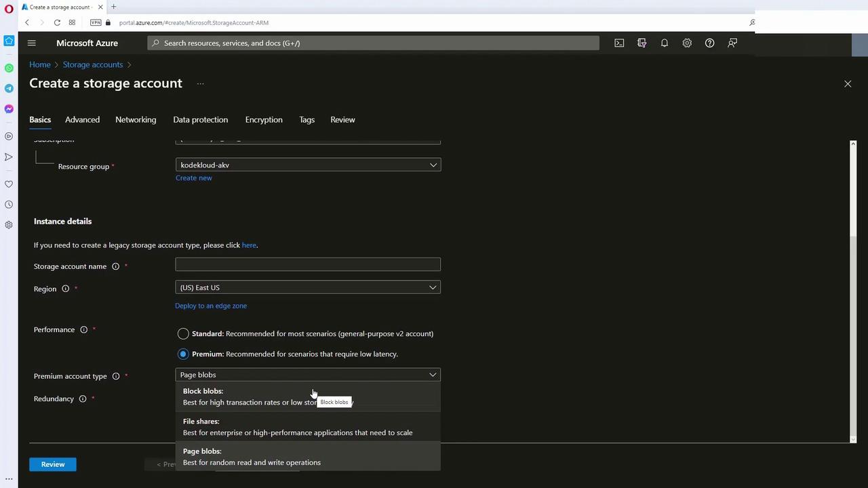
Task: Choose Block blobs account type option
Action: point(308,396)
